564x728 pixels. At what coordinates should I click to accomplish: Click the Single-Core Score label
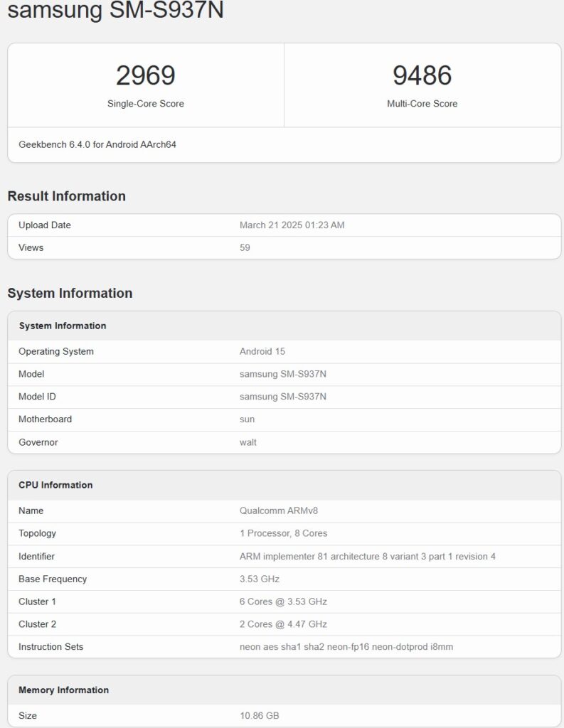pyautogui.click(x=146, y=104)
